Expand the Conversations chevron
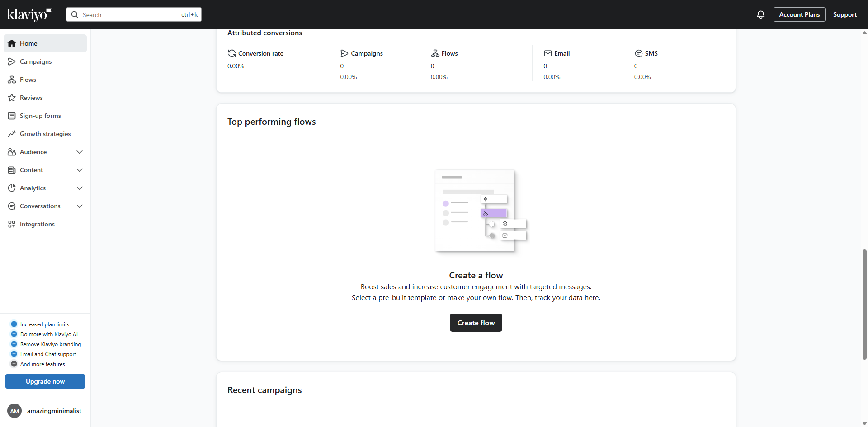Screen dimensions: 868x427 pos(80,206)
